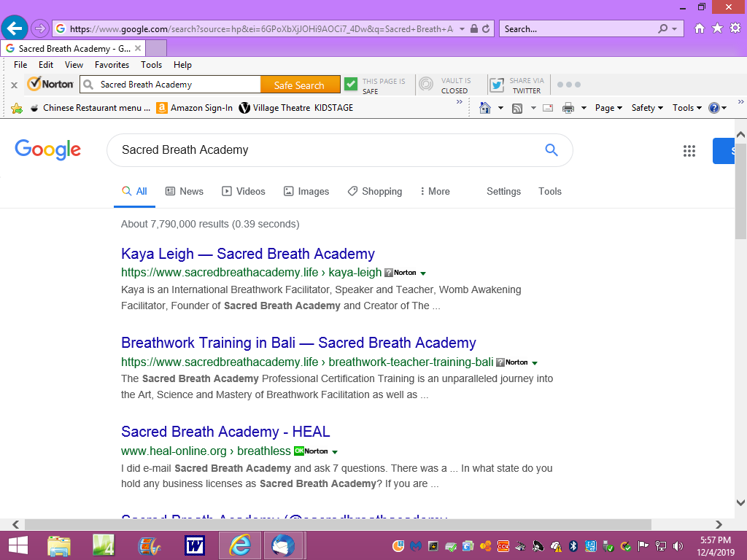Open the Google 'More' search options

(x=435, y=192)
